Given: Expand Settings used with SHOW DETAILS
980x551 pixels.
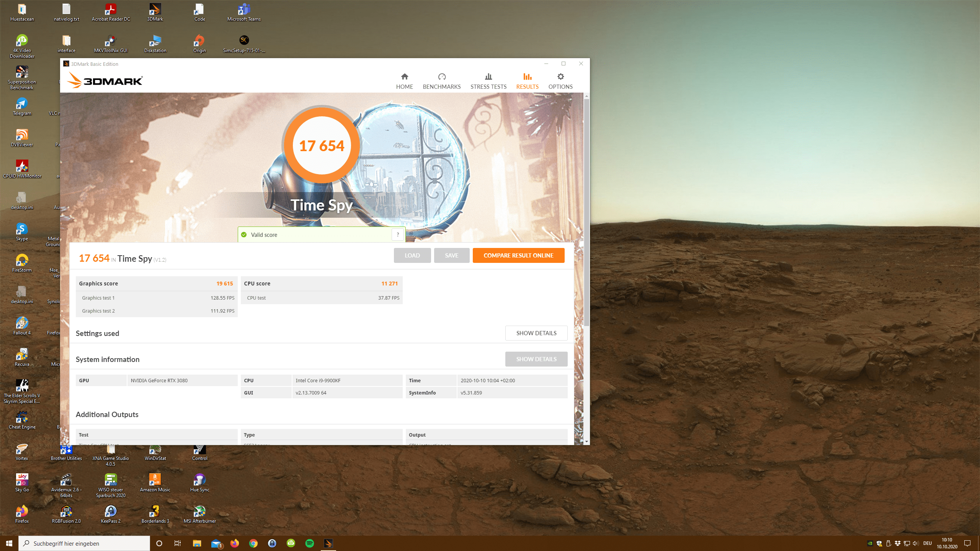Looking at the screenshot, I should point(536,333).
